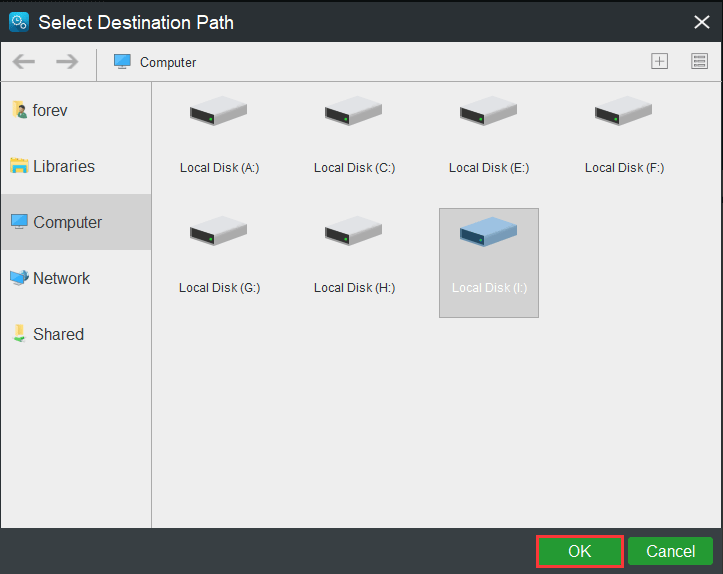
Task: Click the back navigation arrow
Action: (24, 61)
